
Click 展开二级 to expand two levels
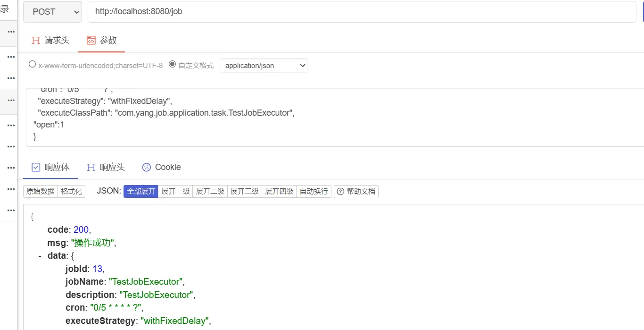[210, 192]
